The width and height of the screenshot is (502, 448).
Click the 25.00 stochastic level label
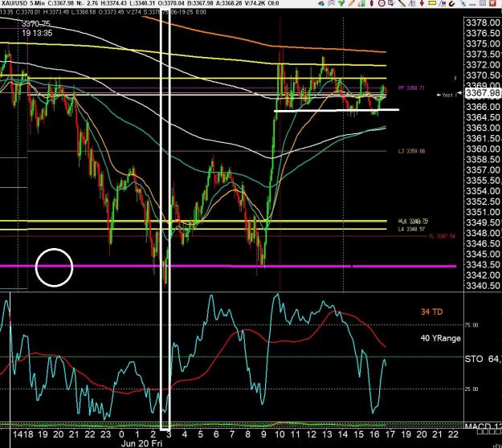pos(471,389)
